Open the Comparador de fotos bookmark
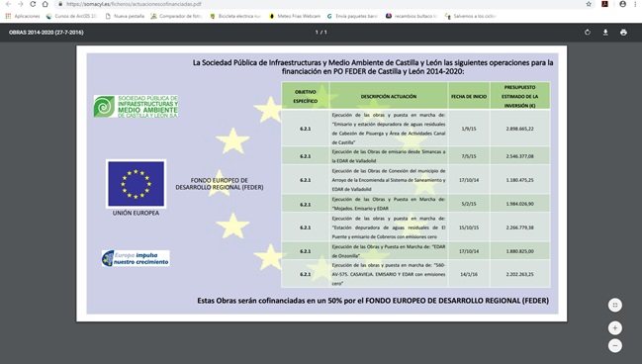642x364 pixels. point(177,16)
